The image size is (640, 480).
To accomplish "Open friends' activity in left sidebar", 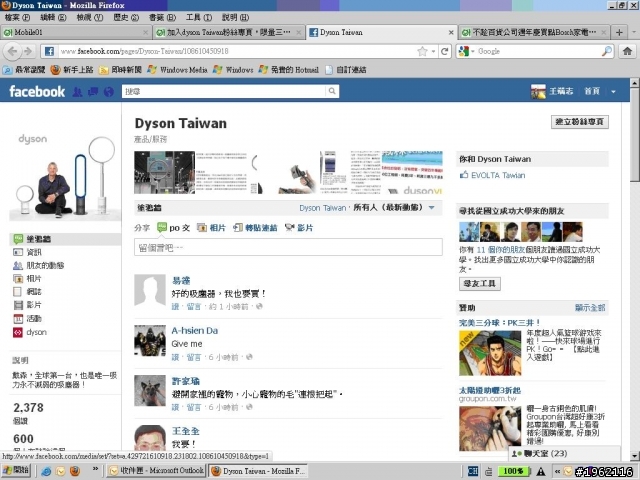I will (39, 266).
